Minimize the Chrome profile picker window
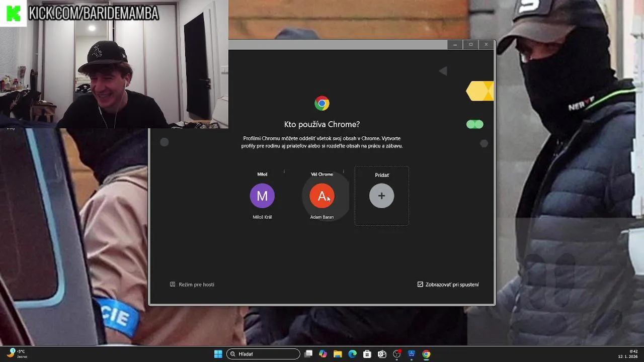The width and height of the screenshot is (644, 362). [x=455, y=44]
